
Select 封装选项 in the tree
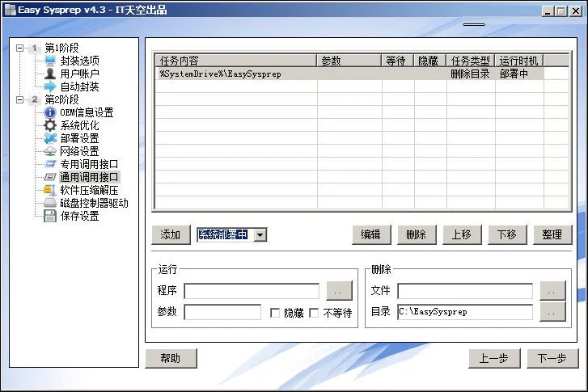click(x=79, y=61)
